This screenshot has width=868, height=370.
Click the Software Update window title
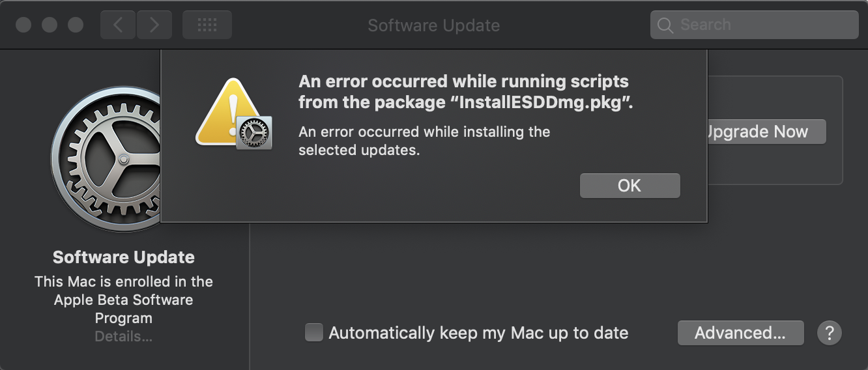434,25
